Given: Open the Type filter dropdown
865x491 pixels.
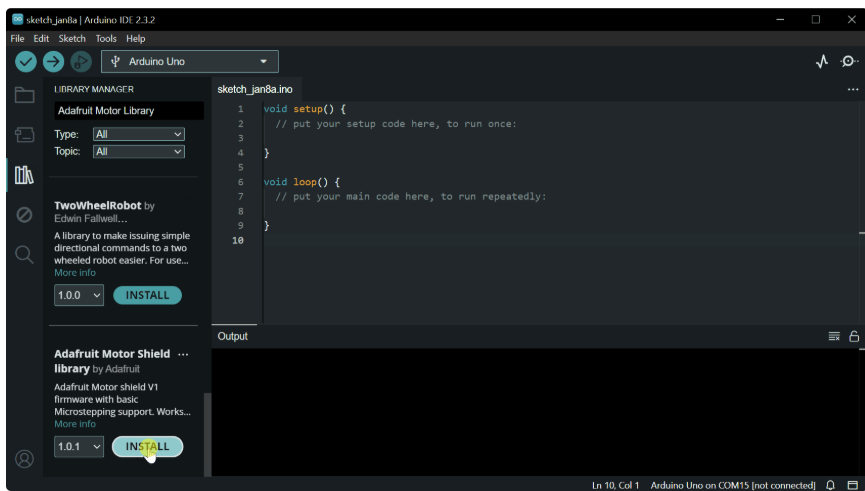Looking at the screenshot, I should pyautogui.click(x=138, y=134).
